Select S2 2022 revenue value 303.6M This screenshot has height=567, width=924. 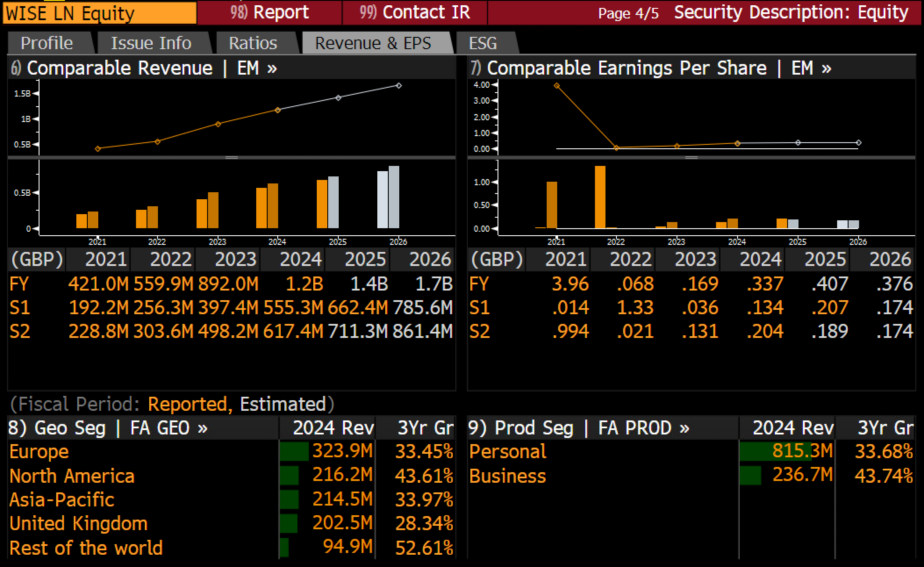click(163, 331)
